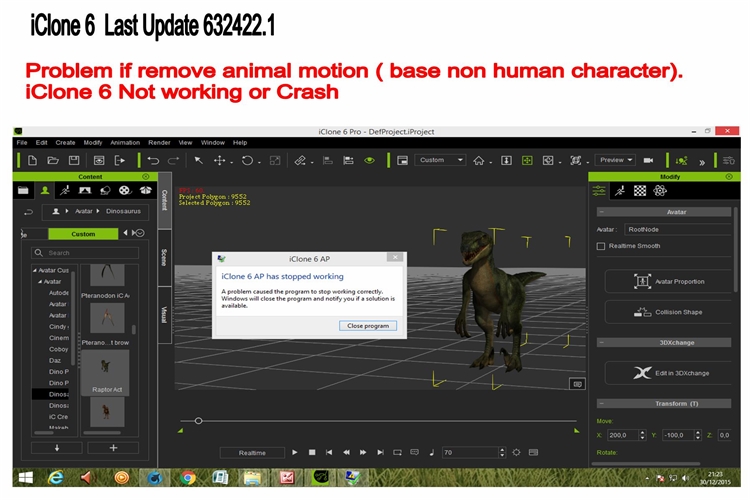Click Close program in crash dialog
Image resolution: width=750 pixels, height=500 pixels.
pos(367,326)
